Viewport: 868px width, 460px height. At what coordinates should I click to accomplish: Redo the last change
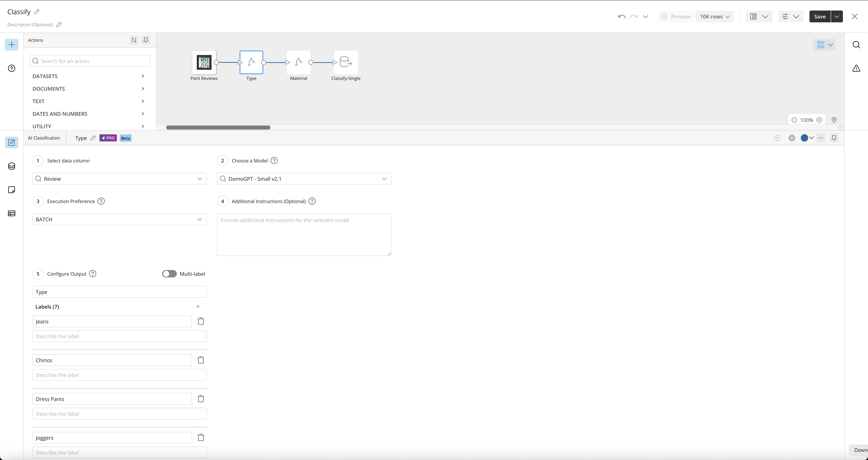tap(634, 16)
